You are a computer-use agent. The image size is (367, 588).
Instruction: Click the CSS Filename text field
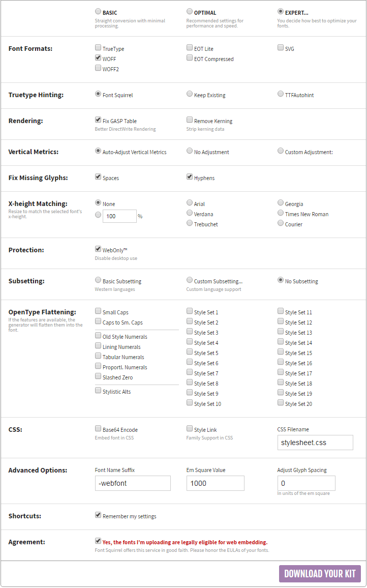pyautogui.click(x=315, y=443)
